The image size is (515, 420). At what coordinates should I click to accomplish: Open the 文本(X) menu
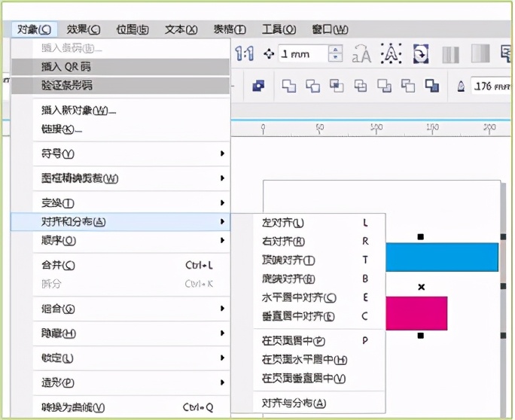(181, 29)
